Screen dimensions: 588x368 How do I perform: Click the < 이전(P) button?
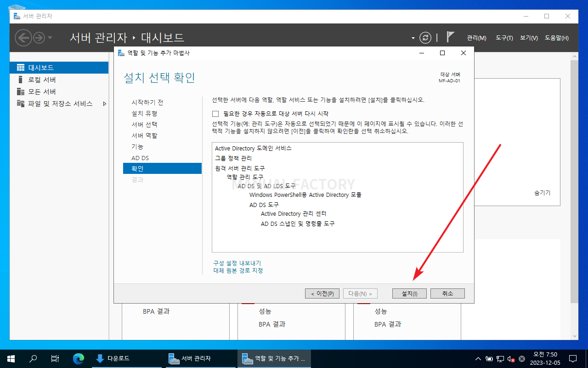click(x=322, y=293)
